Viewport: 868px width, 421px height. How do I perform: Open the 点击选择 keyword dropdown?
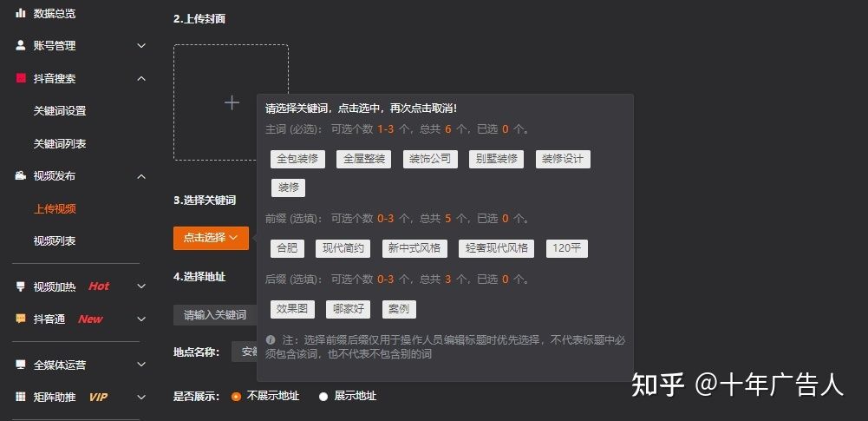211,238
